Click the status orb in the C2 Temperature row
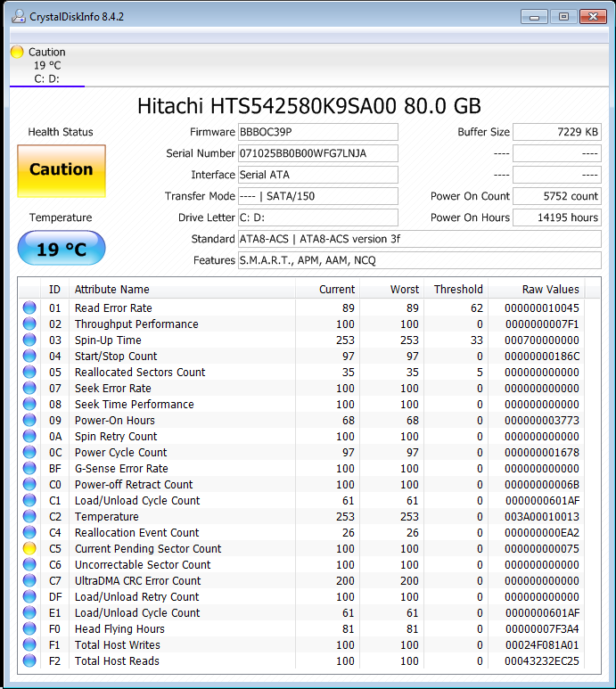This screenshot has width=616, height=689. 29,516
